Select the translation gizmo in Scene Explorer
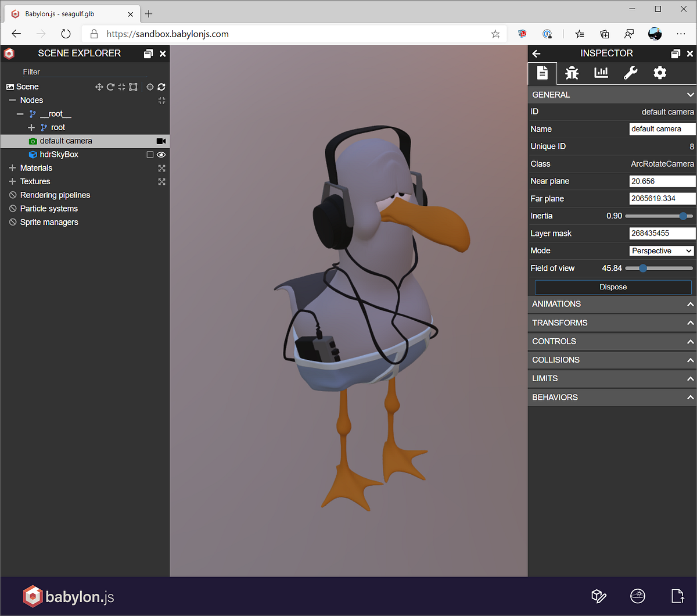 pyautogui.click(x=99, y=87)
